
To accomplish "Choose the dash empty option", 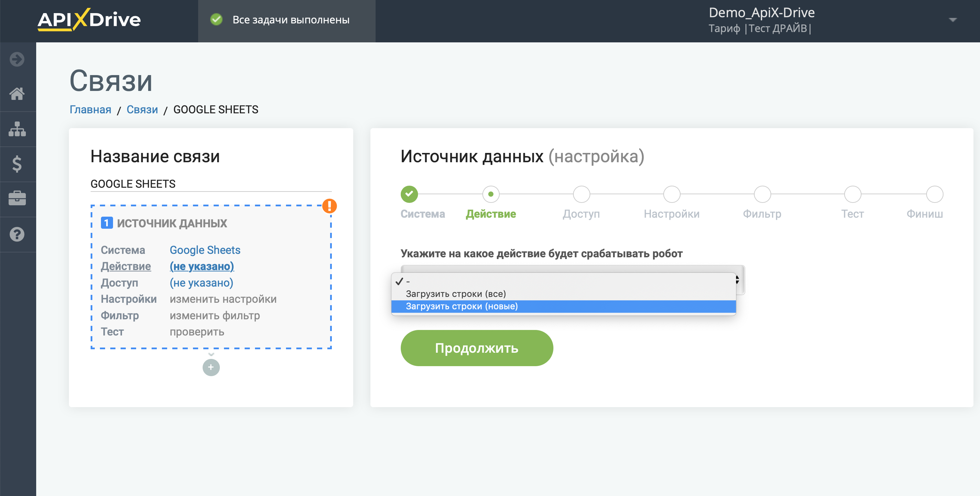I will click(563, 281).
